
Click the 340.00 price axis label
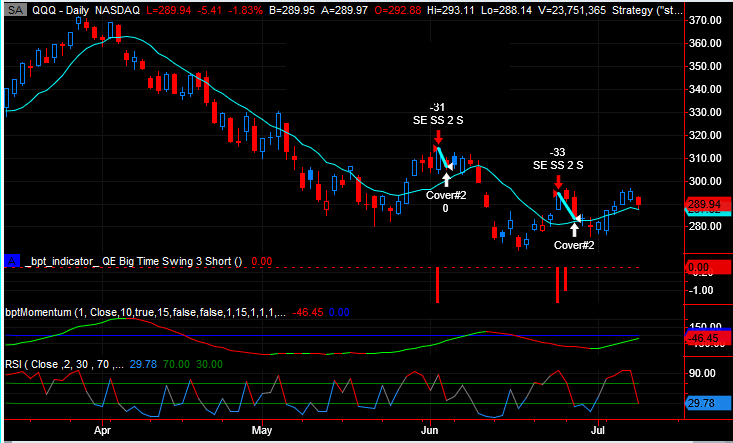tap(705, 89)
